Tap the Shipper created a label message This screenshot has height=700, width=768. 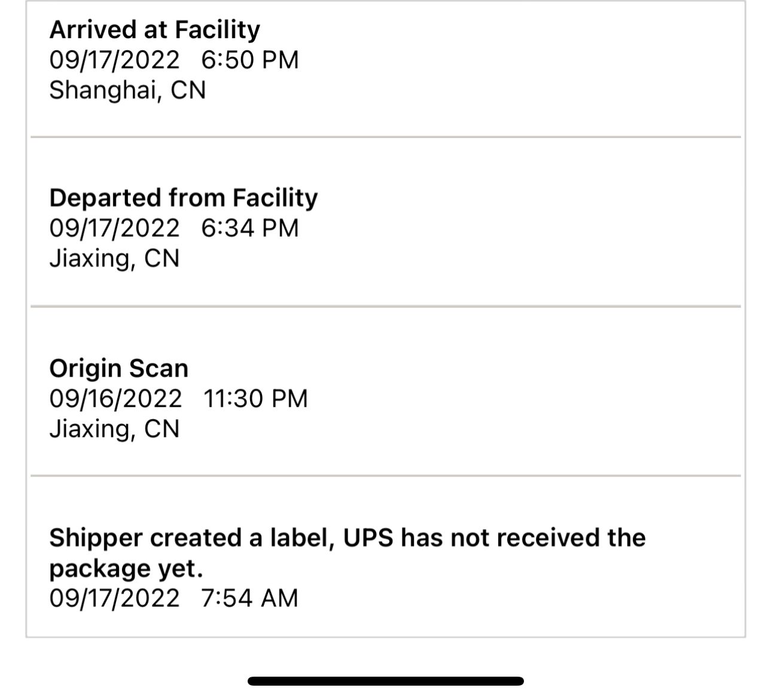point(348,553)
